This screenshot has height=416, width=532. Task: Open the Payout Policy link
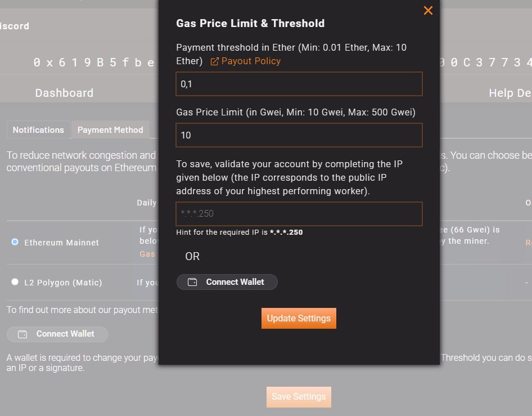(x=251, y=61)
